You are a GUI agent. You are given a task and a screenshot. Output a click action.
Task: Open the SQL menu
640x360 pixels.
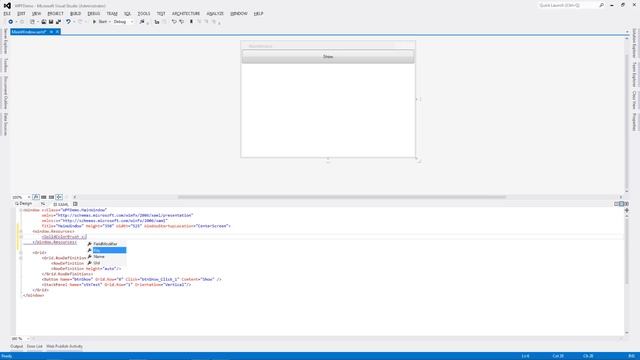click(x=127, y=13)
